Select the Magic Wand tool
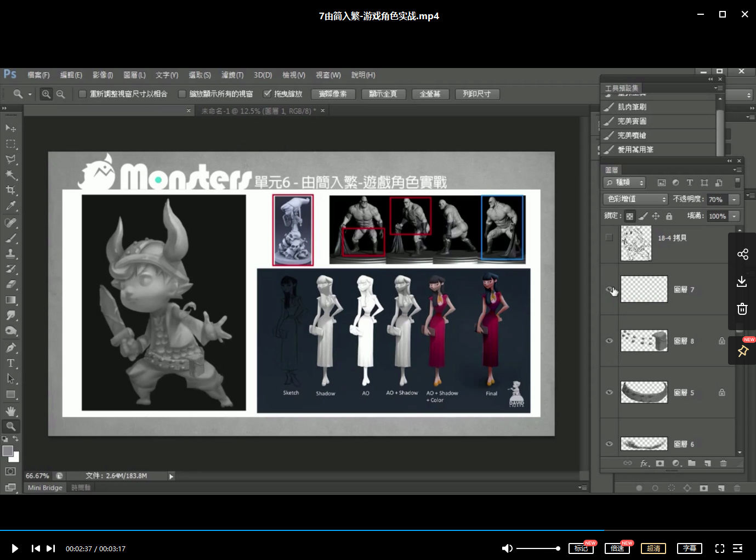The height and width of the screenshot is (560, 756). [x=10, y=175]
